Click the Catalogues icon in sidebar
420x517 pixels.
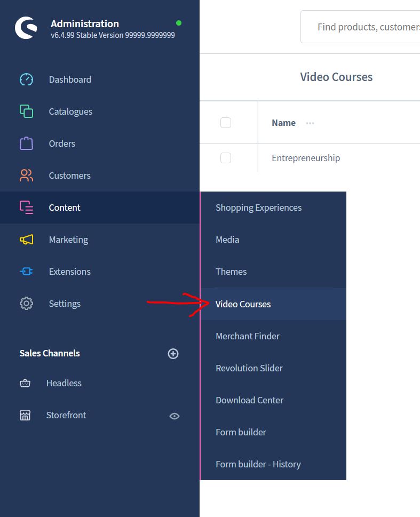[x=26, y=112]
